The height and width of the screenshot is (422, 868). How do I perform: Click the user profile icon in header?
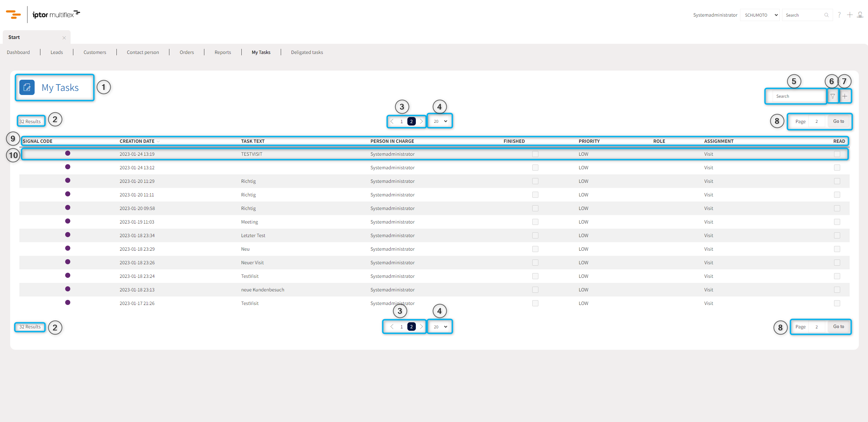pyautogui.click(x=860, y=15)
